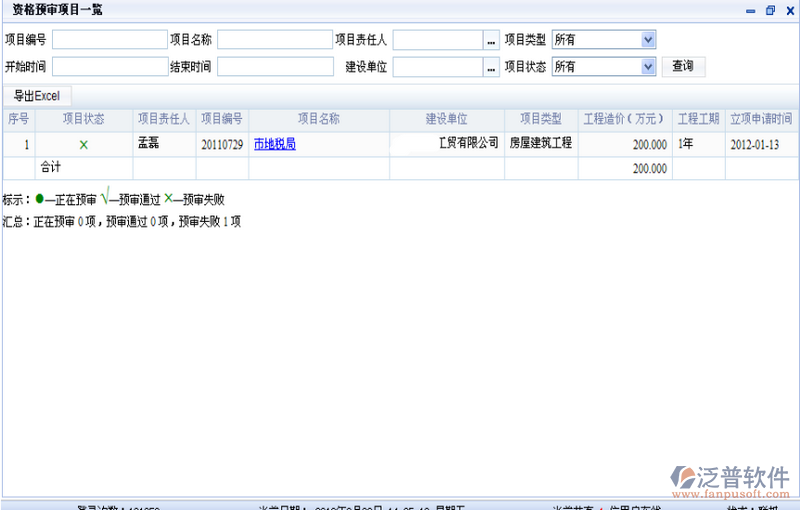The width and height of the screenshot is (800, 510).
Task: Click the checkmark 预审通过 legend icon
Action: point(105,197)
